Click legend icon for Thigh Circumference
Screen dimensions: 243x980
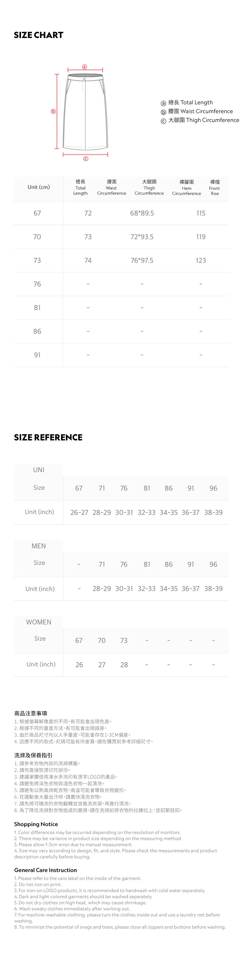[x=163, y=121]
